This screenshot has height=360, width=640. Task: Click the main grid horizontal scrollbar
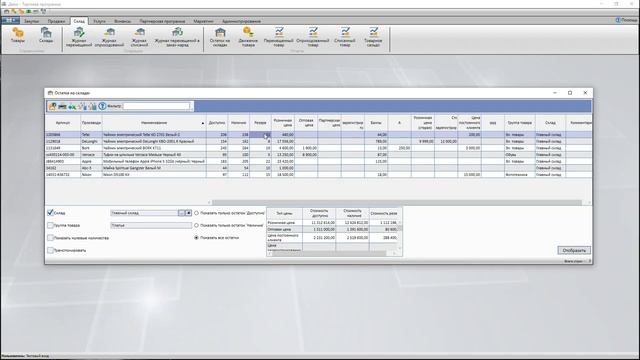(x=397, y=202)
